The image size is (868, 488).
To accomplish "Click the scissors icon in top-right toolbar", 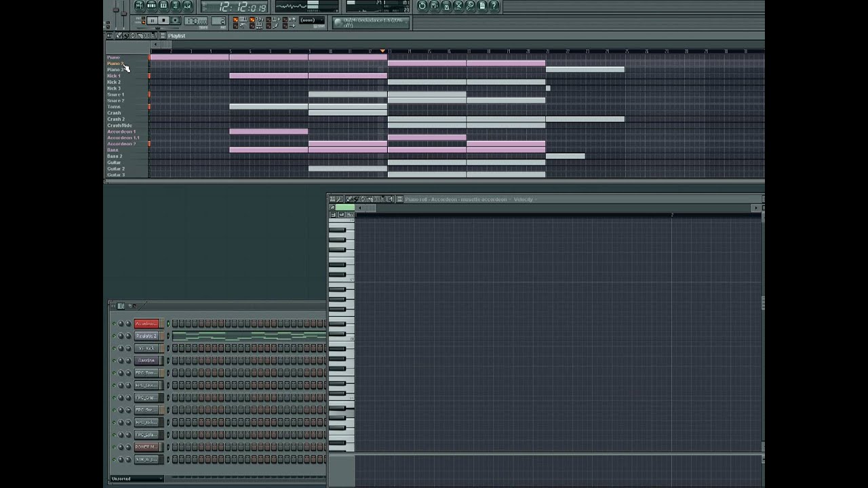I will click(458, 6).
